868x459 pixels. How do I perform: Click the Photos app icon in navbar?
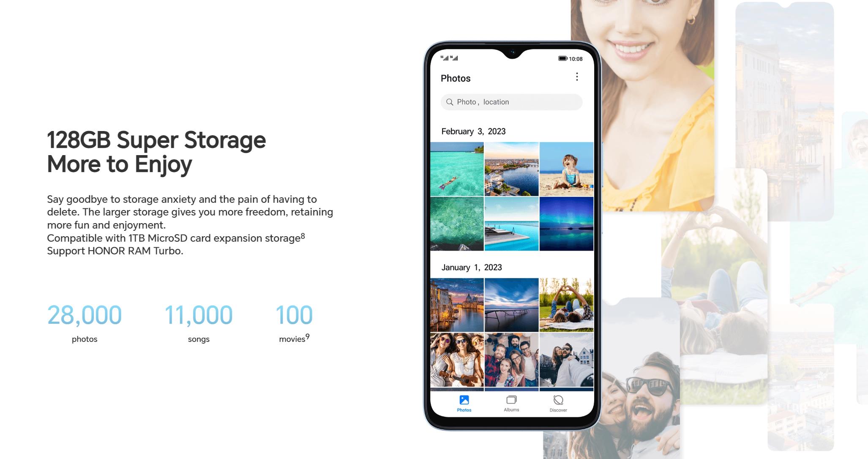465,400
